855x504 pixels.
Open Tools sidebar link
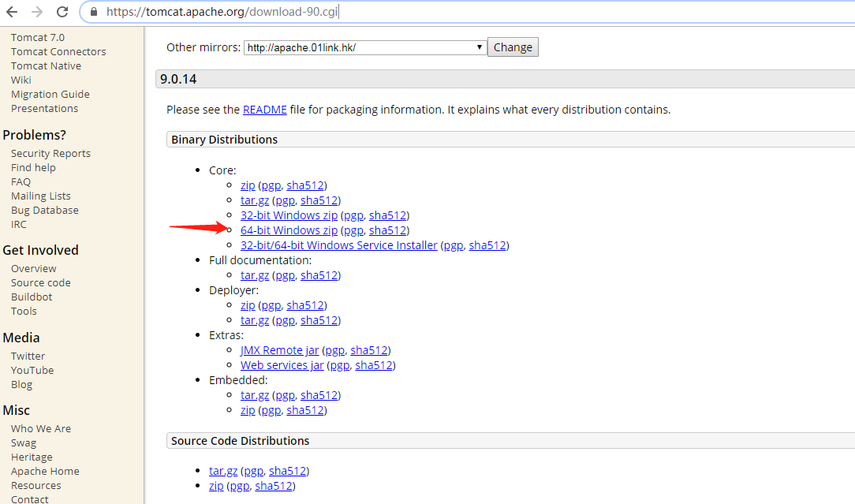click(x=24, y=312)
